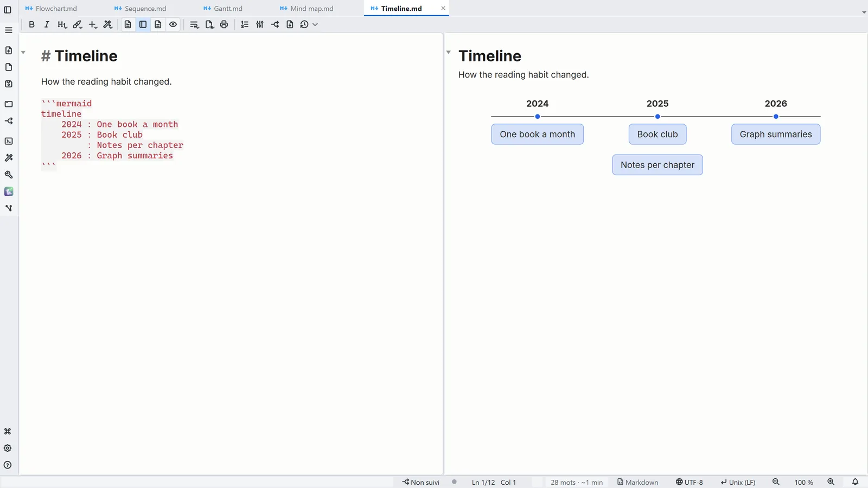Screen dimensions: 868x488
Task: Click the 2025 marker dot on the timeline
Action: 658,117
